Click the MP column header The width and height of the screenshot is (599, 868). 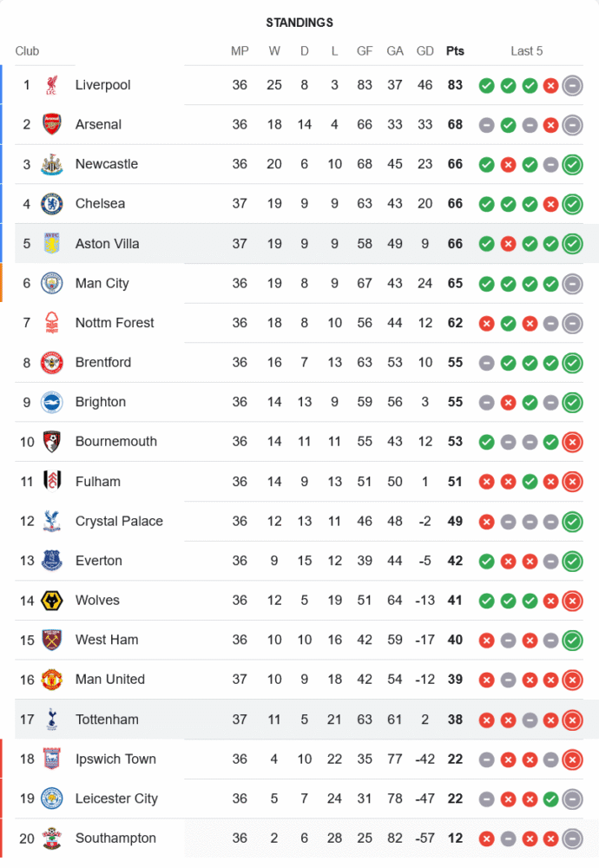(x=240, y=51)
